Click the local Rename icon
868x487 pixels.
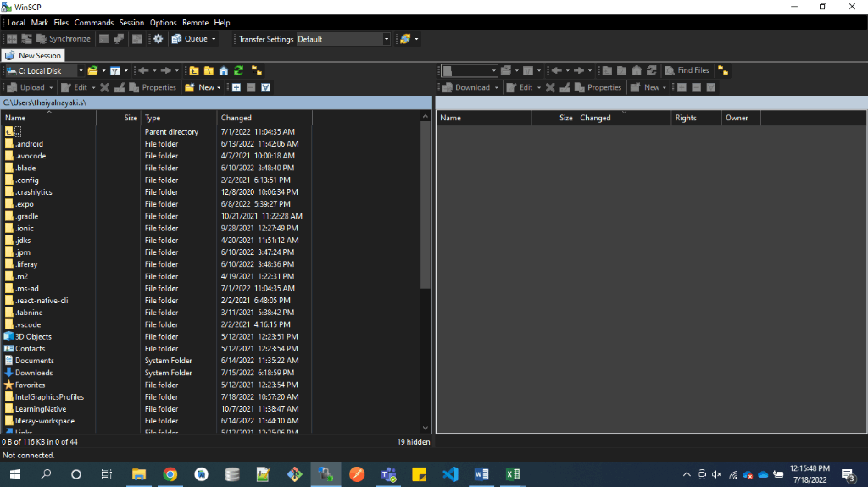pyautogui.click(x=119, y=87)
